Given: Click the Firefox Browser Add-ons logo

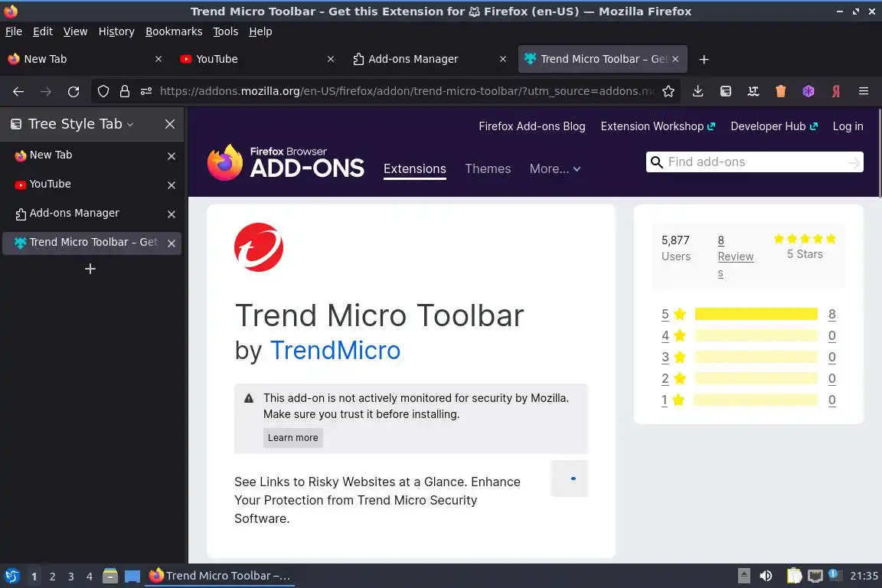Looking at the screenshot, I should 286,162.
